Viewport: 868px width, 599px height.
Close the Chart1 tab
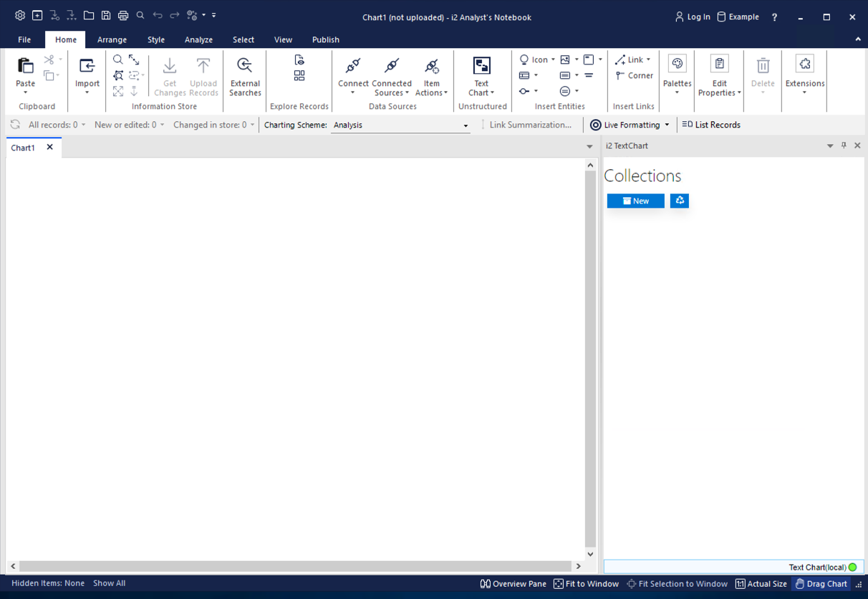pyautogui.click(x=49, y=147)
